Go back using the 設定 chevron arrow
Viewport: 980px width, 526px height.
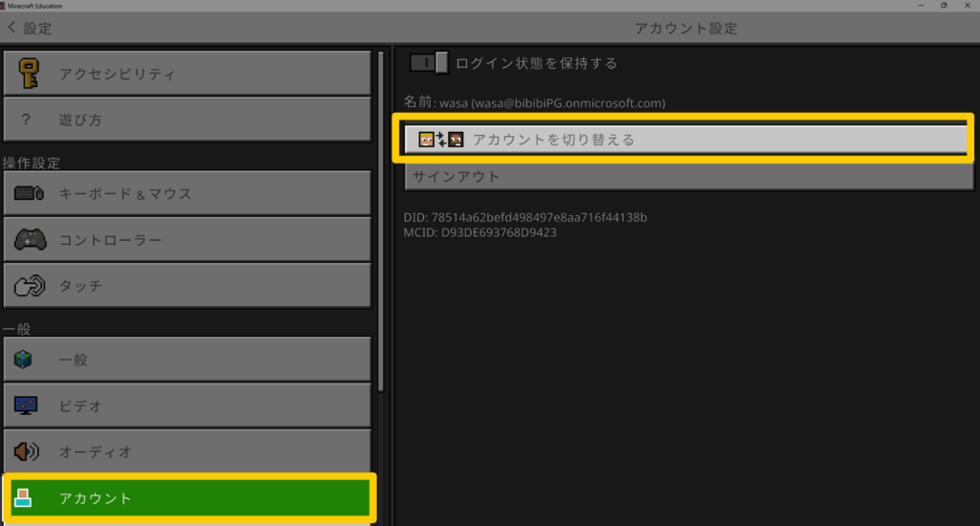(11, 28)
